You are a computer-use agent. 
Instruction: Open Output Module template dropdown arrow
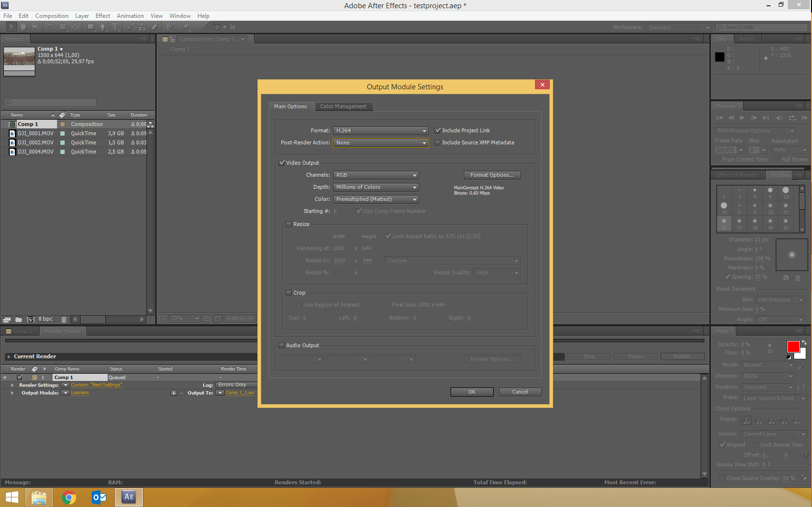(x=65, y=393)
